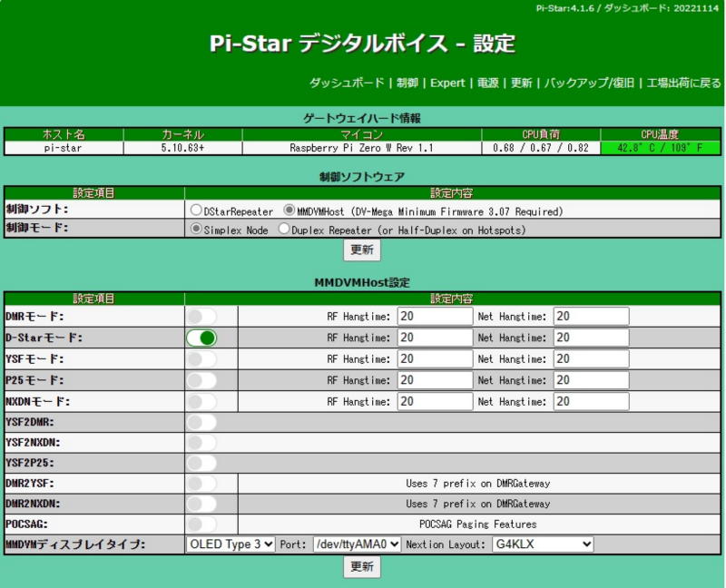Click the '制御ソフトウェア' section heading
726x588 pixels.
tap(362, 177)
